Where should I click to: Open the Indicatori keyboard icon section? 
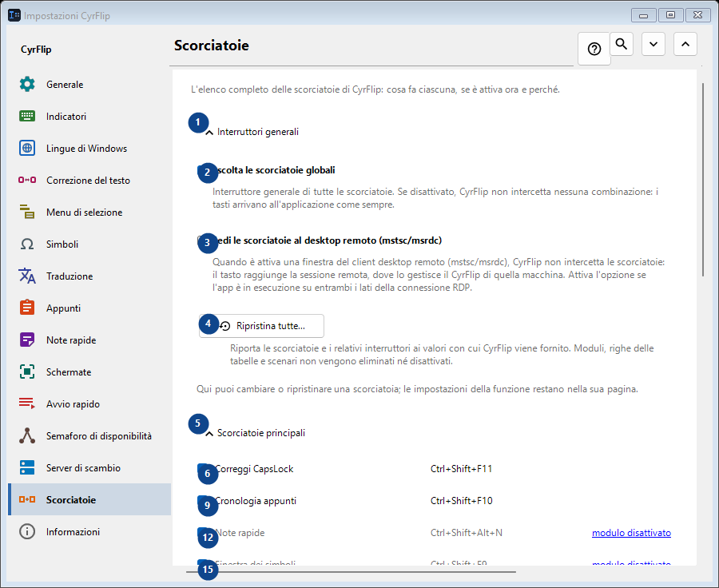point(27,117)
